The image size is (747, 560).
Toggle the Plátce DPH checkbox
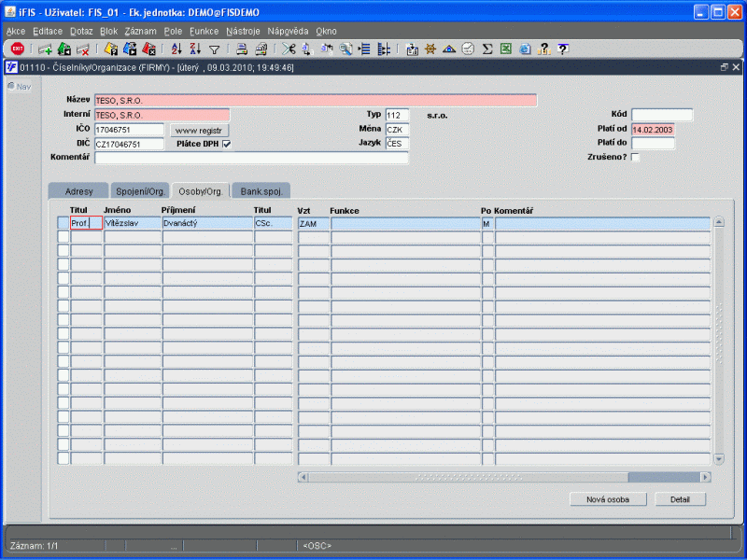pyautogui.click(x=227, y=144)
